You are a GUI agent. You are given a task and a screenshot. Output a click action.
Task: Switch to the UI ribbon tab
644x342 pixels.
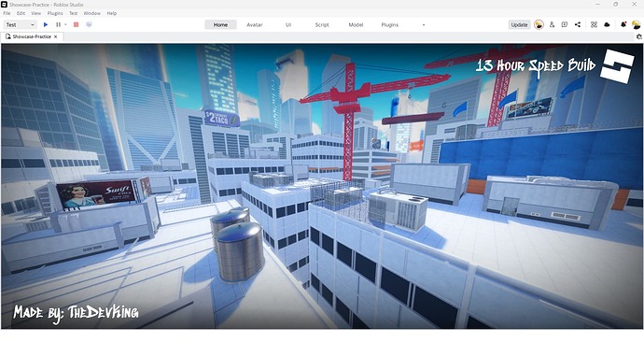click(x=288, y=24)
